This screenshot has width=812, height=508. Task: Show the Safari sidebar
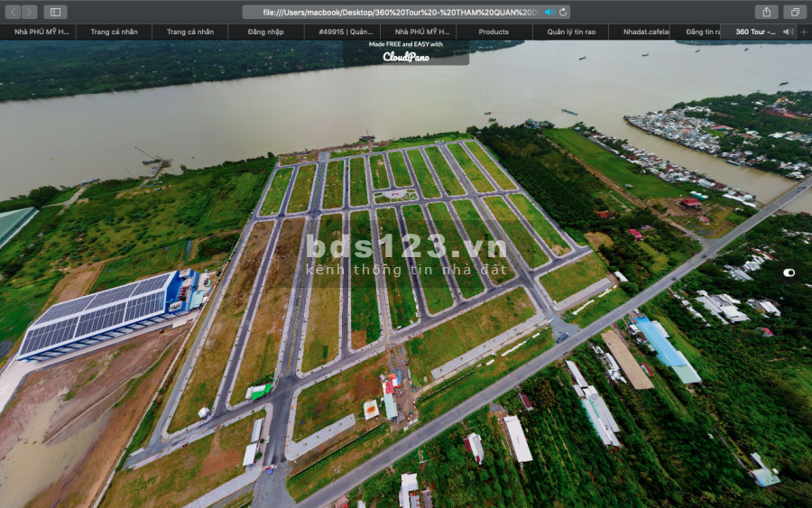coord(55,12)
